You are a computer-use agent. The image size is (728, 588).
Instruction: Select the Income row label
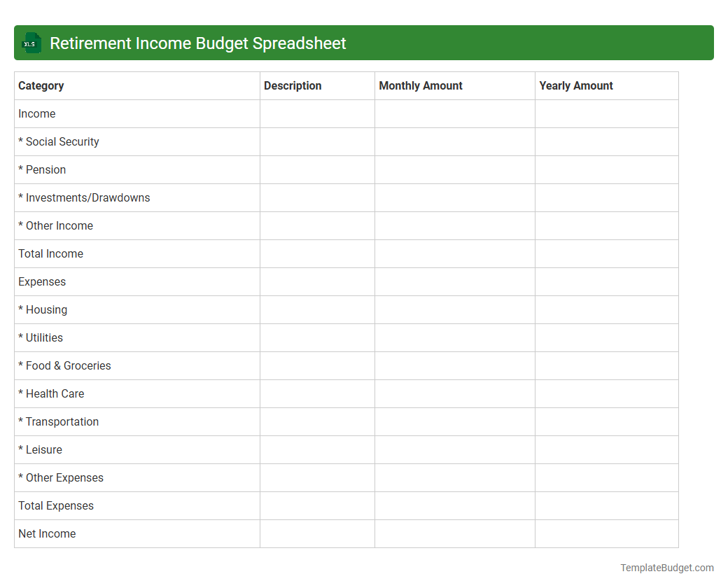36,113
